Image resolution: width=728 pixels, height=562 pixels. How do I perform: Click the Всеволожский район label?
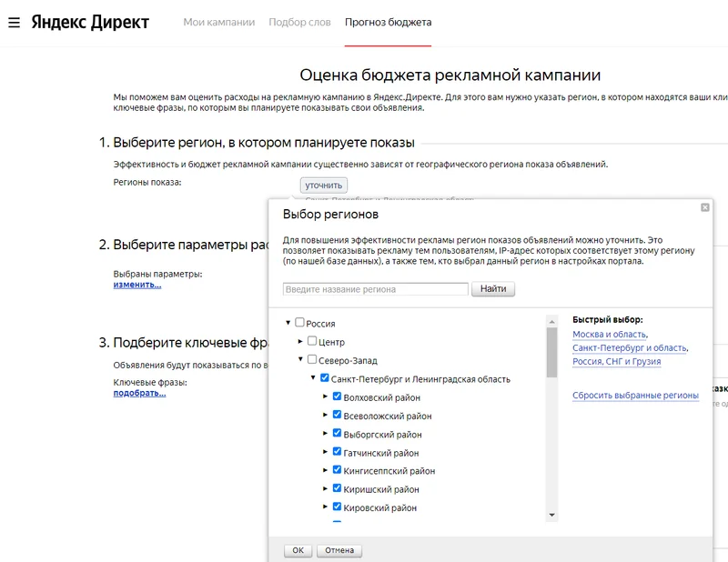[x=388, y=416]
